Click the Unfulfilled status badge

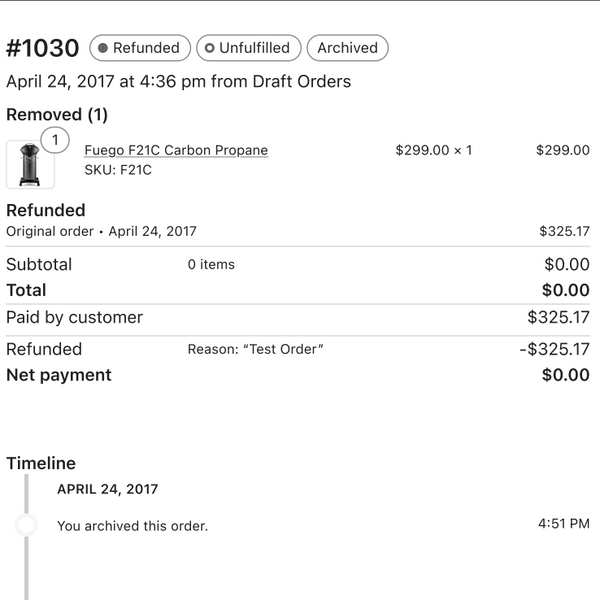pyautogui.click(x=246, y=48)
